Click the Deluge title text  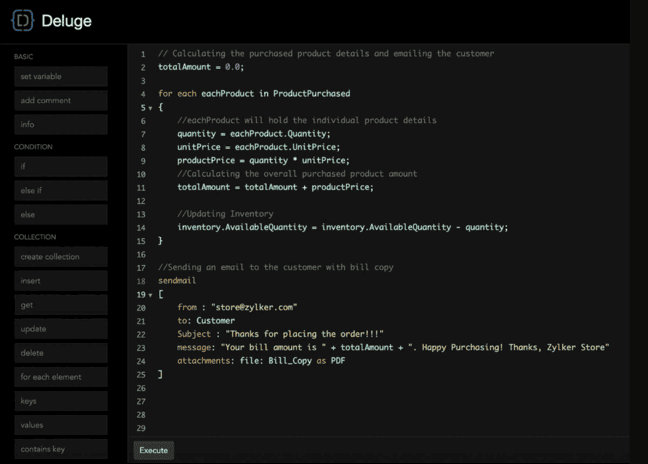(x=67, y=21)
